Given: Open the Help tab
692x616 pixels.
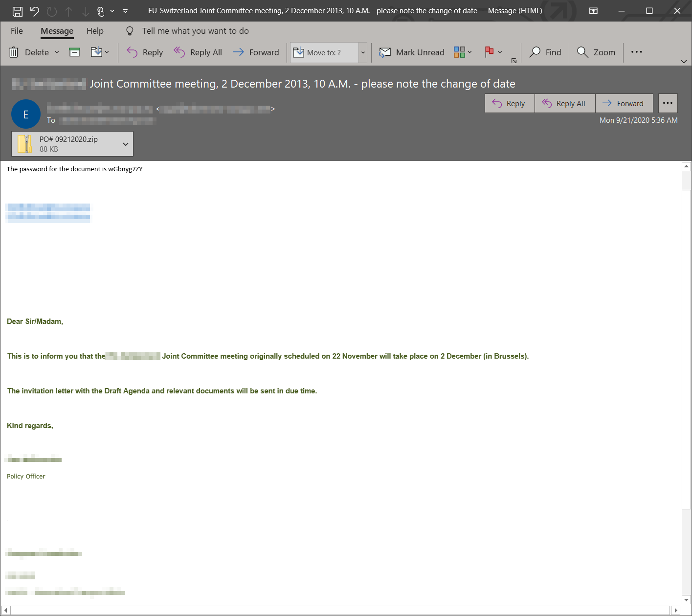Looking at the screenshot, I should [95, 31].
